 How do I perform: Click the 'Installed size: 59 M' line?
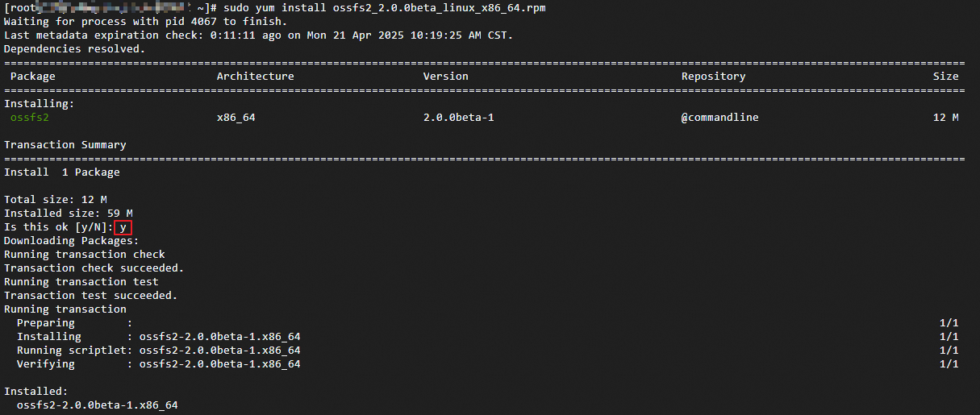click(x=69, y=214)
